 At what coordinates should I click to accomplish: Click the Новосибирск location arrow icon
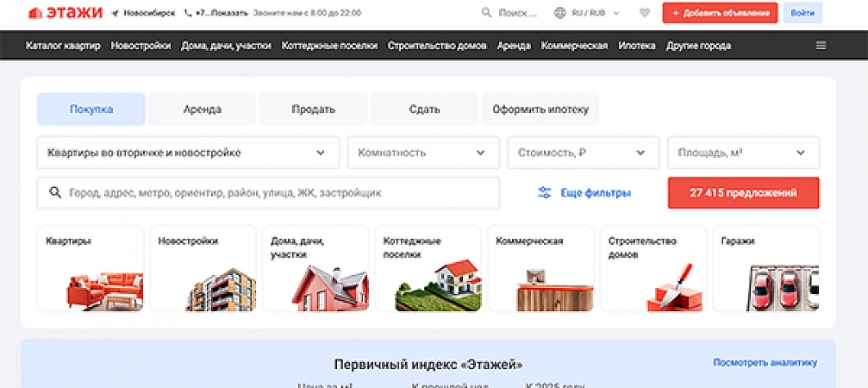tap(116, 13)
